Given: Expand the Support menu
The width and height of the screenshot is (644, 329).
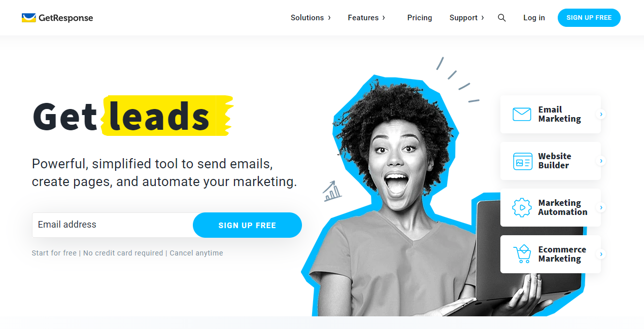Looking at the screenshot, I should [466, 18].
